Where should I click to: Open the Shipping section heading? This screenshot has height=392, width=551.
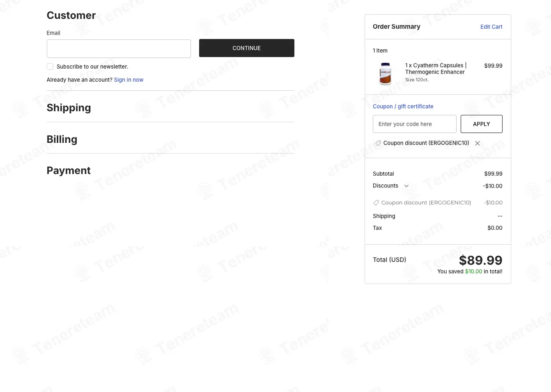(x=69, y=108)
